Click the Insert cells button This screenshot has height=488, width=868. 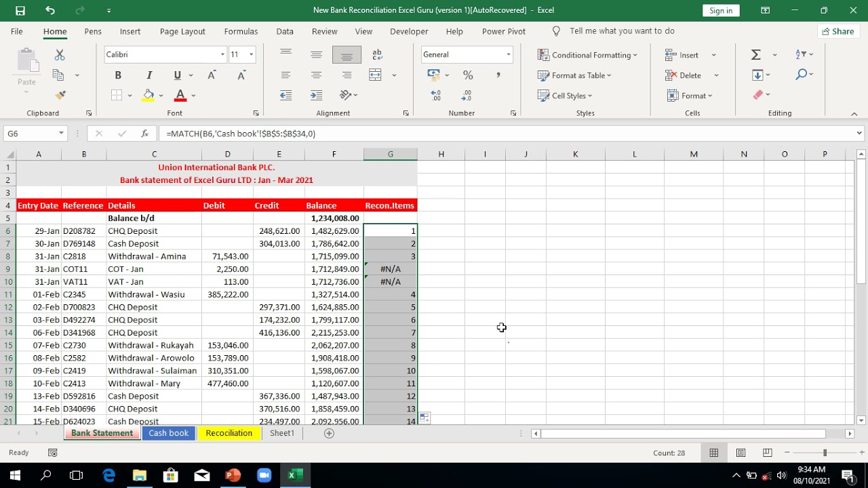[x=683, y=55]
